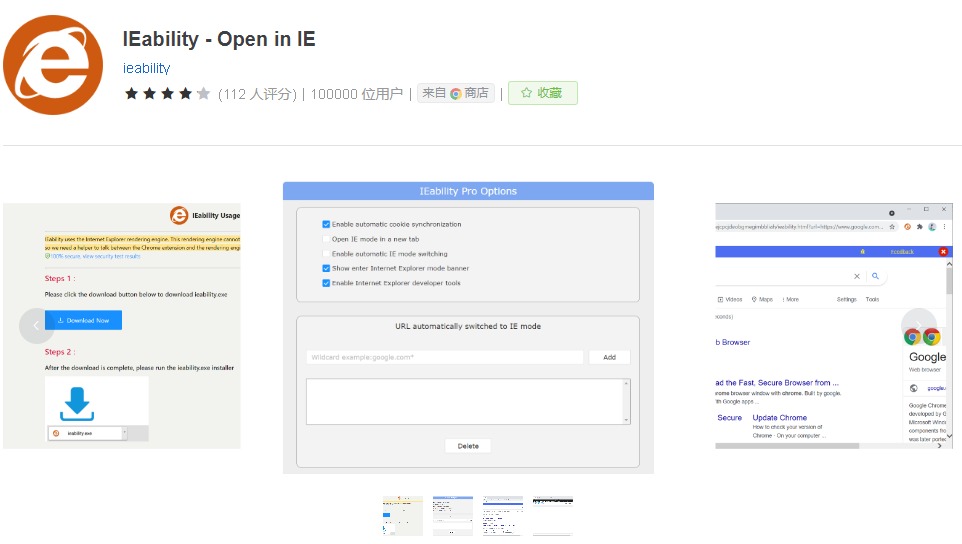Toggle Enable Internet Explorer developer tools checkbox
The width and height of the screenshot is (962, 544).
(x=326, y=283)
